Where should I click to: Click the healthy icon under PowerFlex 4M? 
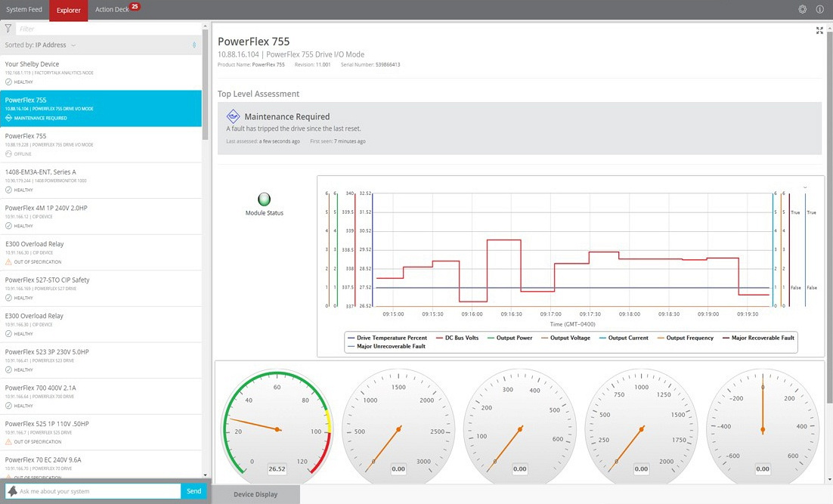(8, 226)
